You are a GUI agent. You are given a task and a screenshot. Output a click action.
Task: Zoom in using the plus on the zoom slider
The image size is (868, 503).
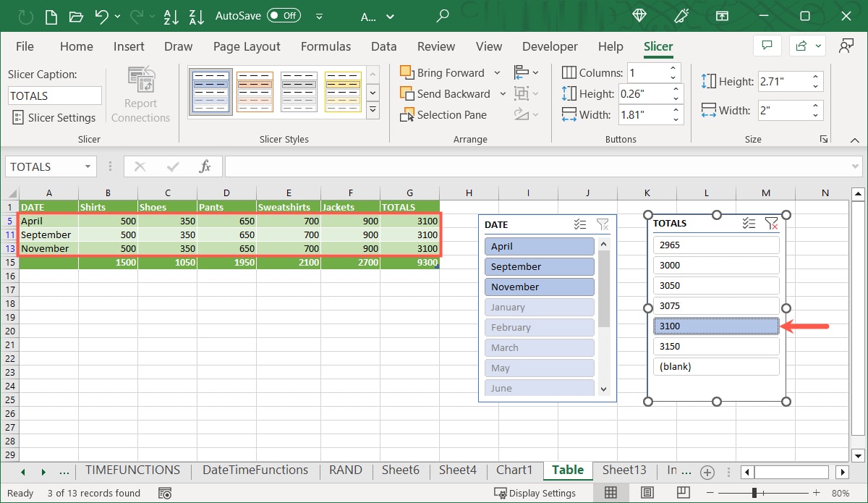pos(816,493)
